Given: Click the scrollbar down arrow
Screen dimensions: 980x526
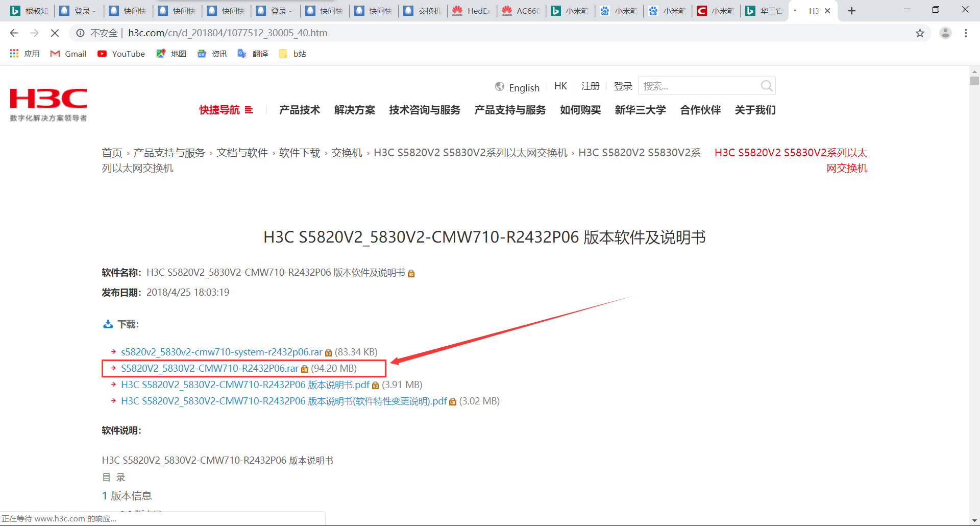Looking at the screenshot, I should pyautogui.click(x=974, y=520).
